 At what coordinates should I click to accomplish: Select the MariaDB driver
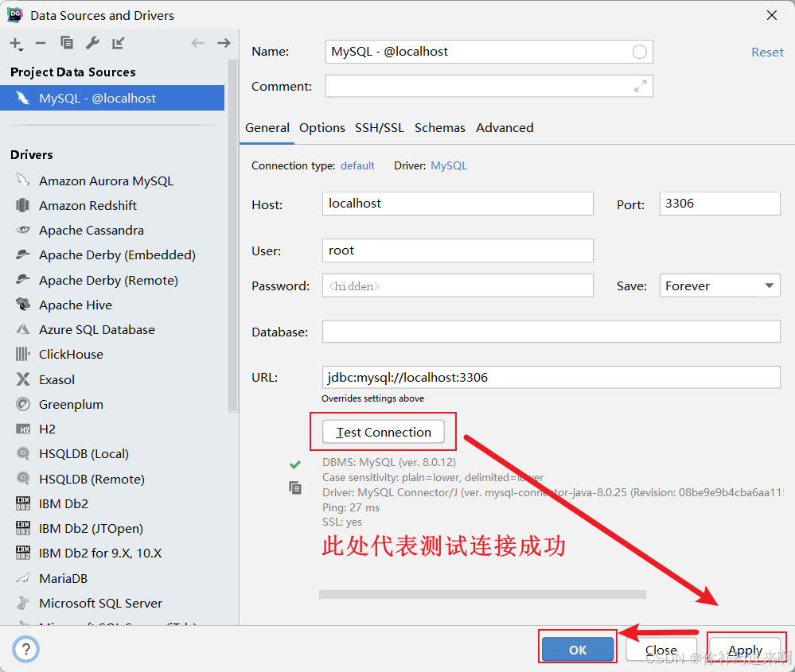pyautogui.click(x=63, y=578)
